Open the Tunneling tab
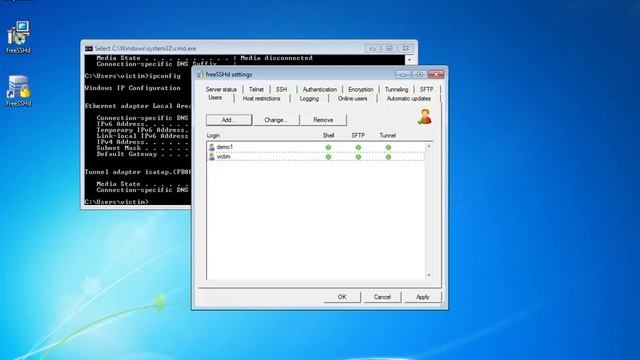The image size is (640, 360). (396, 89)
